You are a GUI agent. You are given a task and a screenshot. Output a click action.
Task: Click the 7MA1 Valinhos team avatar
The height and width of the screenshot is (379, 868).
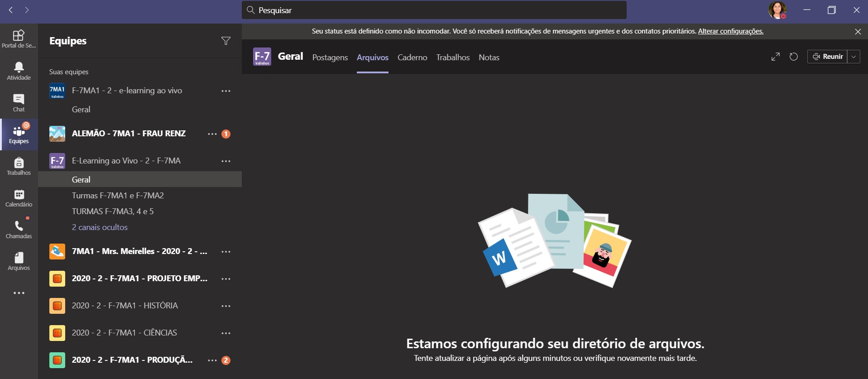(x=57, y=91)
